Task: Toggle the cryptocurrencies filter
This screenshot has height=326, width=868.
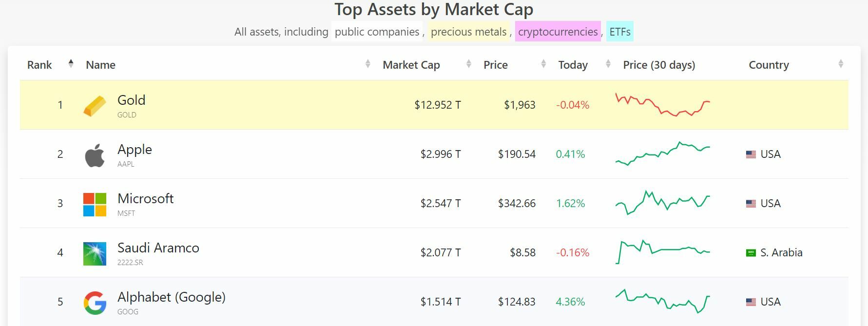Action: click(558, 32)
